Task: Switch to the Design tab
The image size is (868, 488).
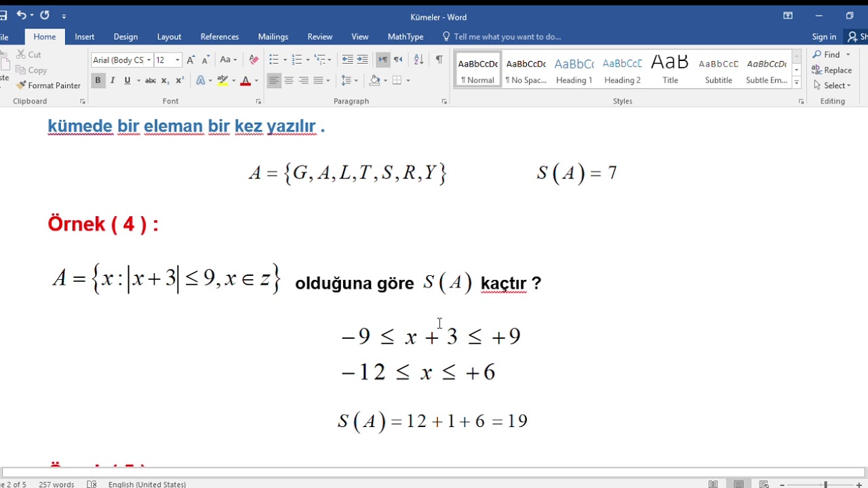Action: pyautogui.click(x=125, y=37)
